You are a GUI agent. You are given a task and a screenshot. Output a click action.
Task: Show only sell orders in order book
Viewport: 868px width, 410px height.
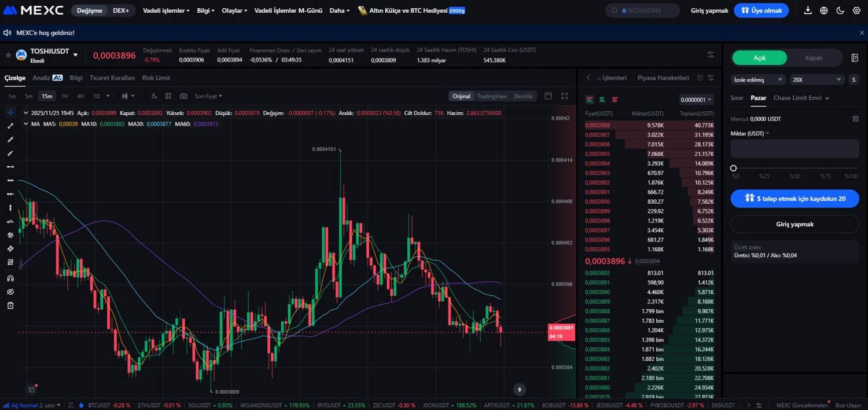point(615,100)
